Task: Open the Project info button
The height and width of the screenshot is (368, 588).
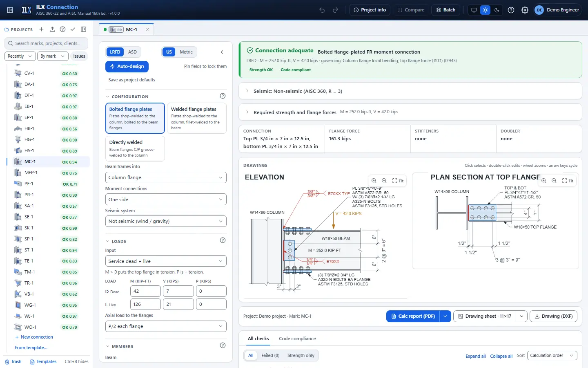Action: 370,10
